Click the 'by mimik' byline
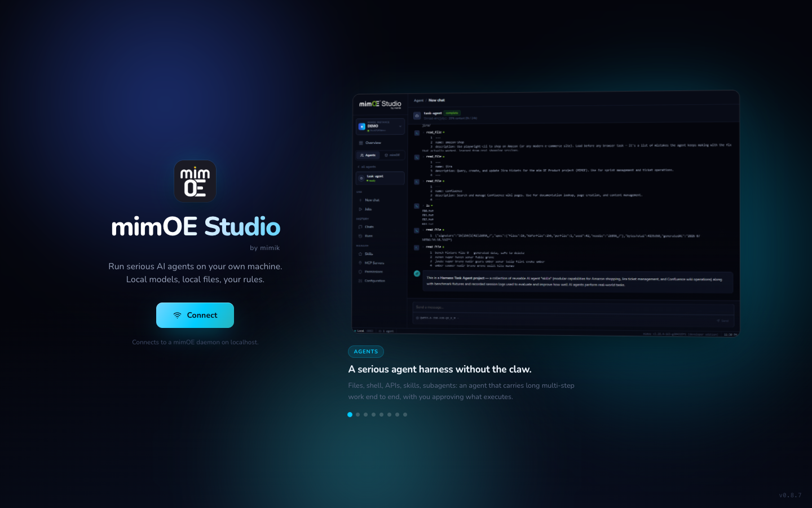This screenshot has height=508, width=812. point(265,248)
